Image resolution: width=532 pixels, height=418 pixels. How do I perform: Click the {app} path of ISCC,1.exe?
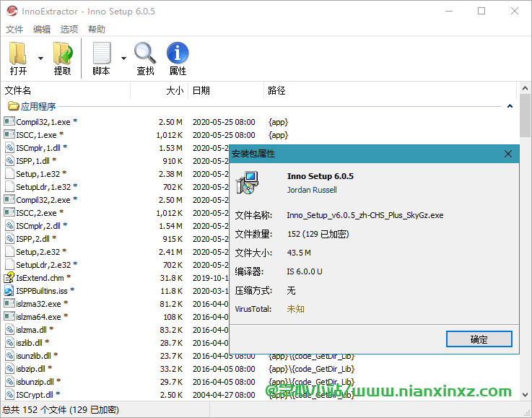click(x=278, y=135)
